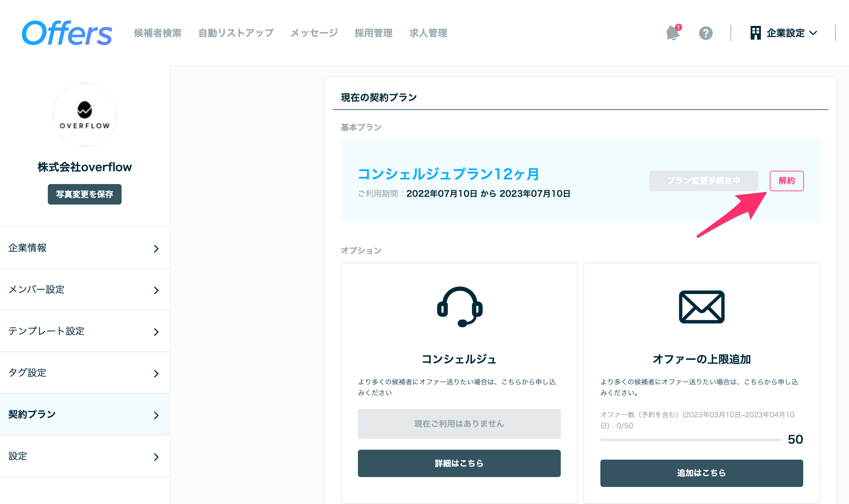Expand the メンバー設定 chevron
This screenshot has height=504, width=849.
[x=156, y=290]
